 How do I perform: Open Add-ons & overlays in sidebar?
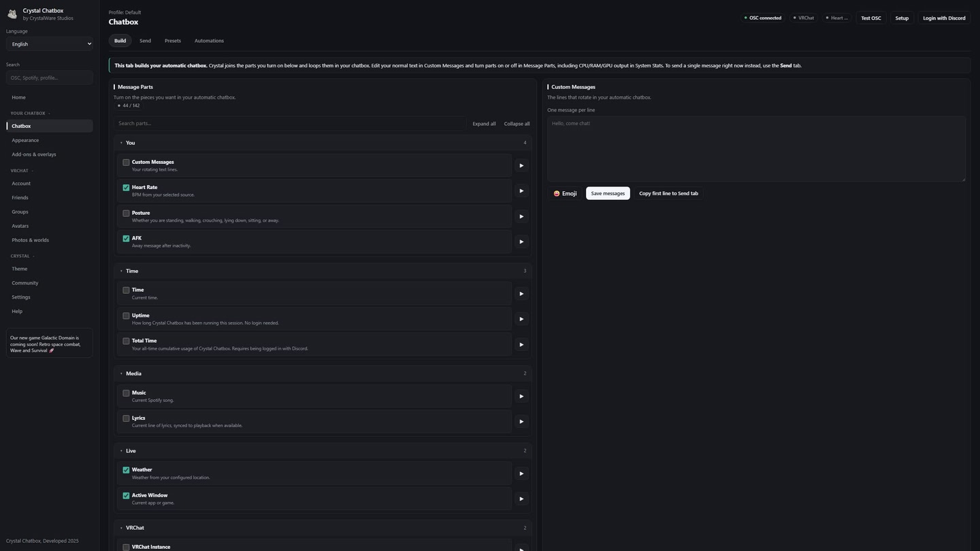50,154
